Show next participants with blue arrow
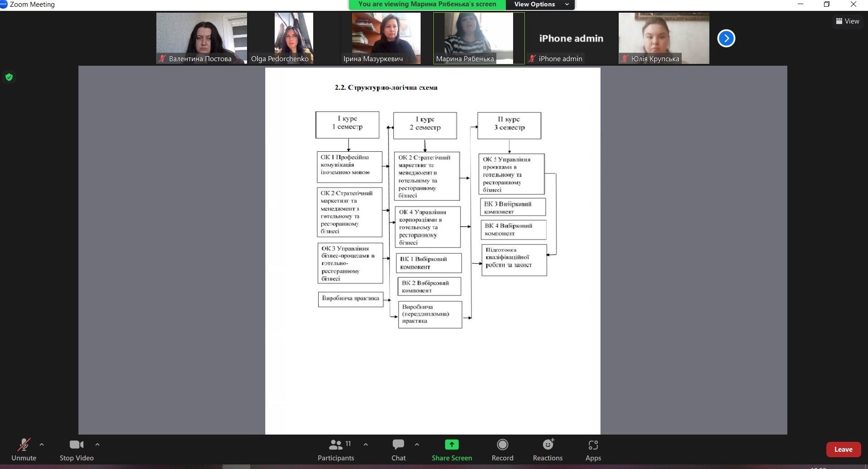Screen dimensions: 868x469 click(726, 39)
